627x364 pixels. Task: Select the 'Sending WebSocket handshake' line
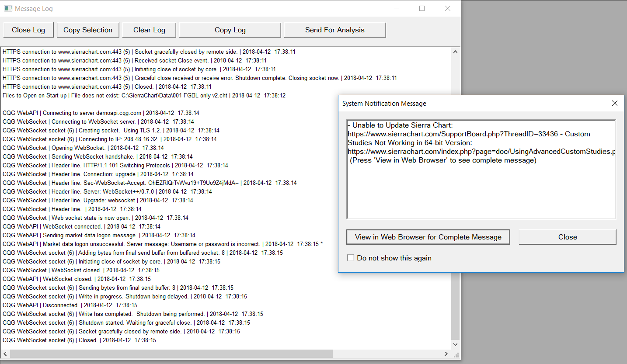tap(98, 156)
